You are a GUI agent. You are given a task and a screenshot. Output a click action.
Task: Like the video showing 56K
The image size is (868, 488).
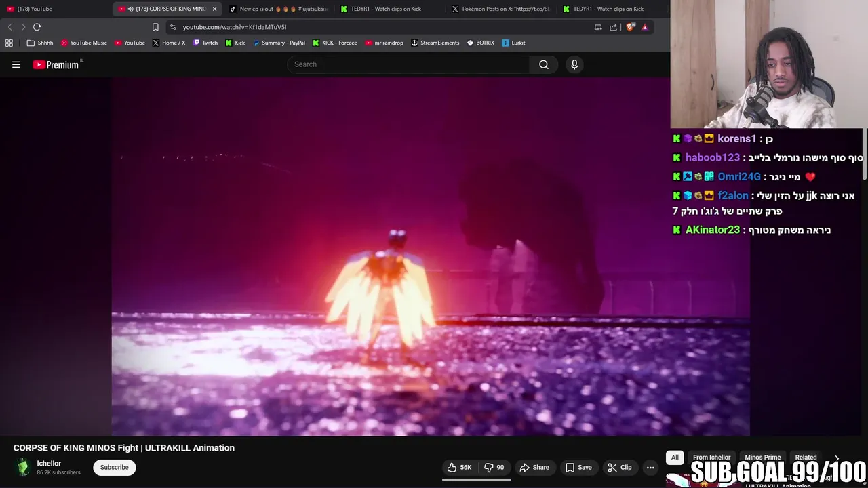(x=458, y=467)
